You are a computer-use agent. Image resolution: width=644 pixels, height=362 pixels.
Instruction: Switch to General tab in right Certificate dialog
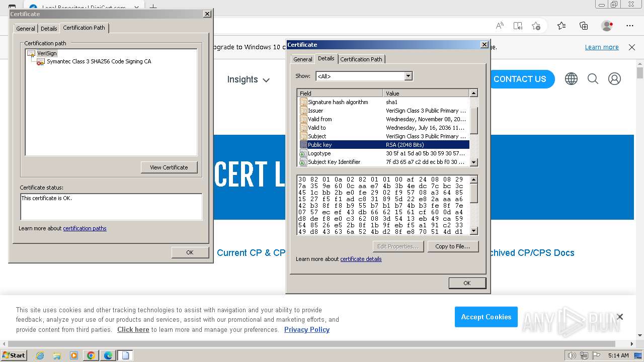click(303, 59)
